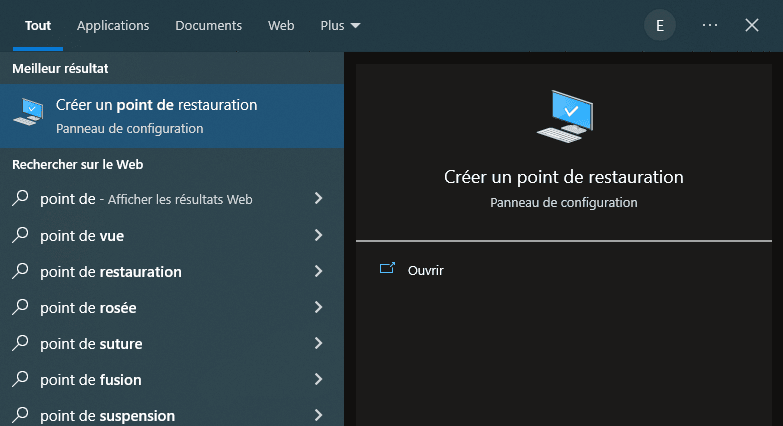Click the 'Créer un point de restauration' preview title
This screenshot has height=426, width=783.
pos(564,177)
